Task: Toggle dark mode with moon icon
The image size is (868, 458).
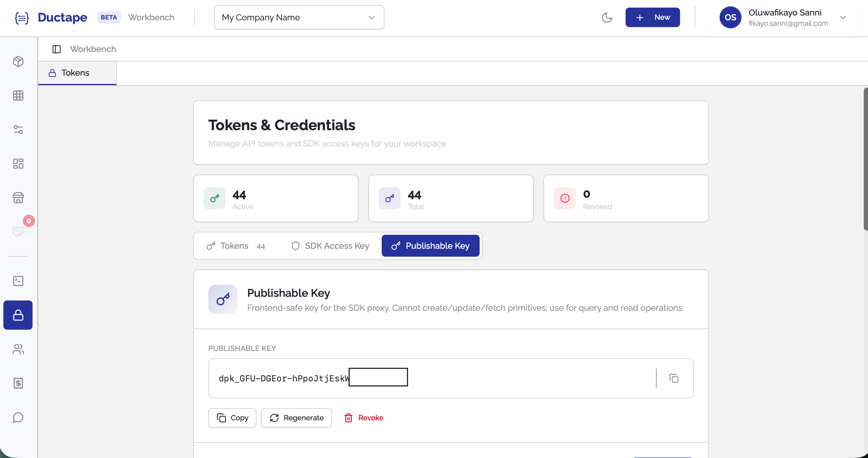Action: tap(607, 18)
